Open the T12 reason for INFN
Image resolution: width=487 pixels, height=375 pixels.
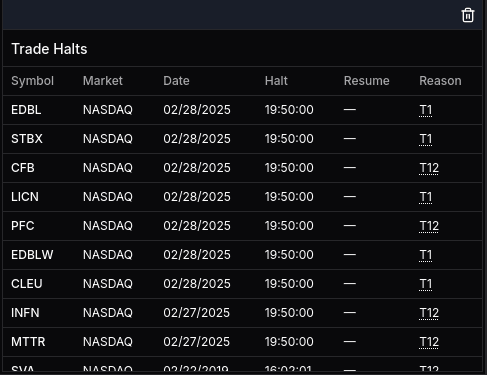click(x=429, y=313)
